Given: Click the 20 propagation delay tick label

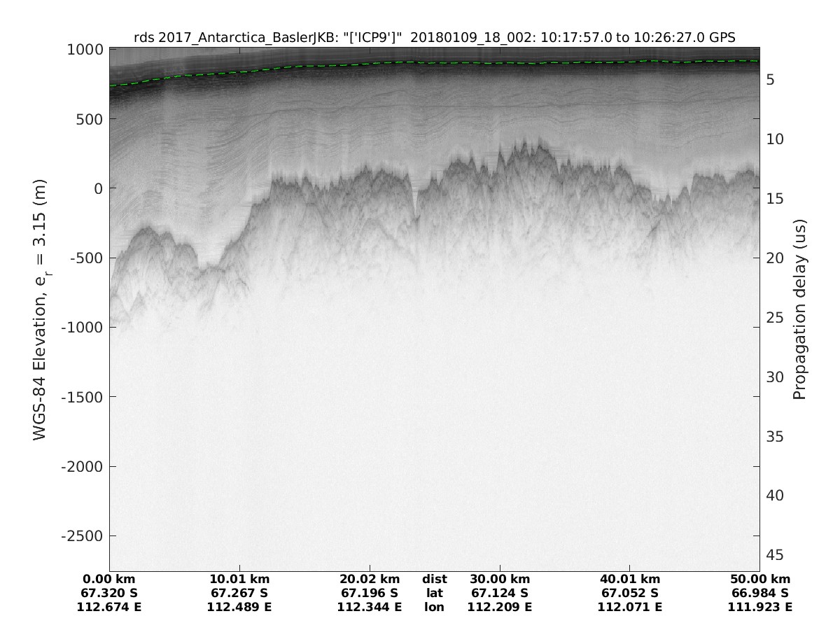Looking at the screenshot, I should [775, 258].
